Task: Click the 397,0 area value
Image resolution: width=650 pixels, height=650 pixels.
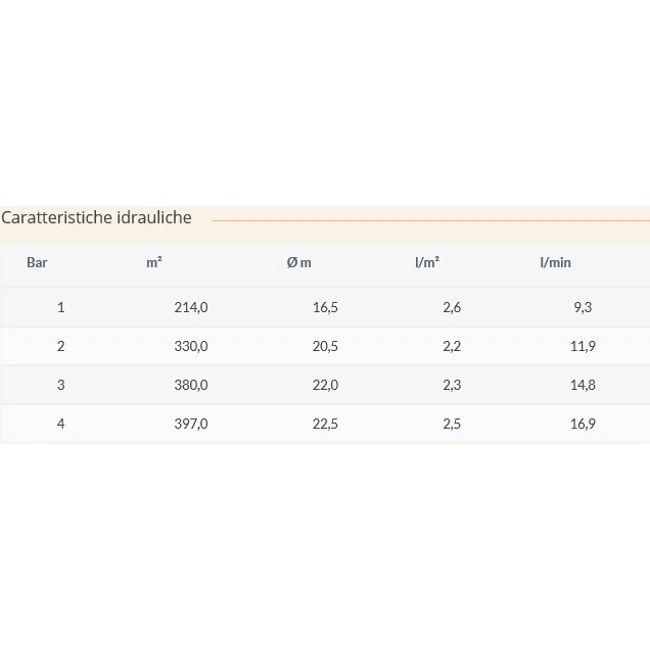Action: (x=191, y=424)
